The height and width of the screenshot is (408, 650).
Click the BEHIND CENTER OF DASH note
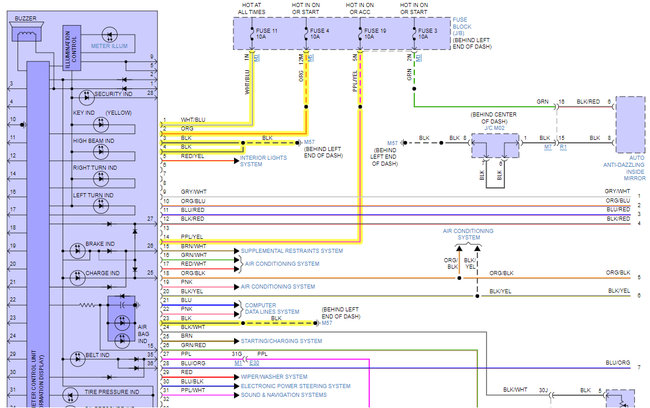[x=494, y=118]
